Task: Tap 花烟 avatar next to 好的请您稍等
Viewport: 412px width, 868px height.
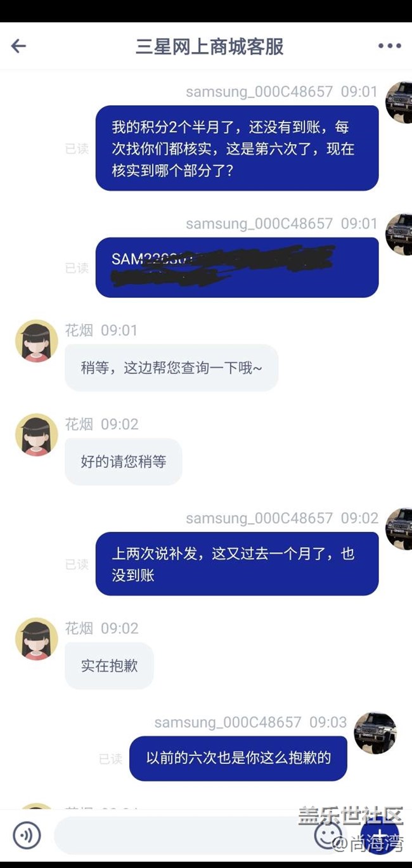Action: point(36,435)
